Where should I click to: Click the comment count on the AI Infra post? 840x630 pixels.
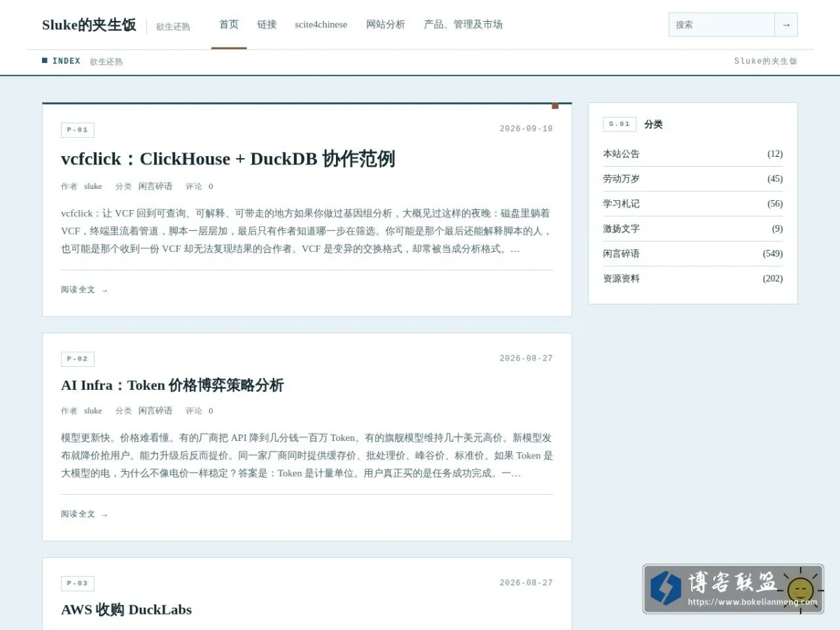[211, 411]
